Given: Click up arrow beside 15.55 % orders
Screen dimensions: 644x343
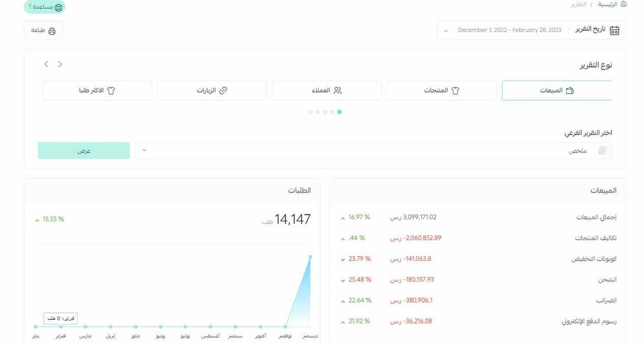Looking at the screenshot, I should tap(37, 220).
